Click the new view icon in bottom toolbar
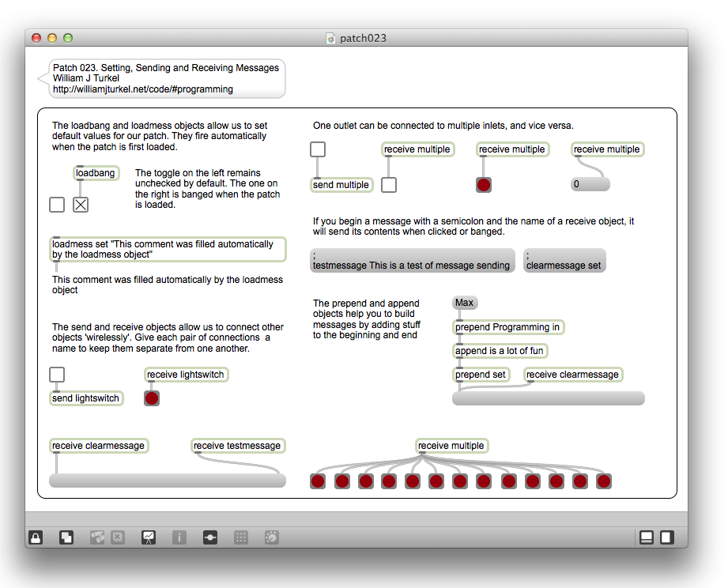The height and width of the screenshot is (588, 728). click(x=66, y=537)
